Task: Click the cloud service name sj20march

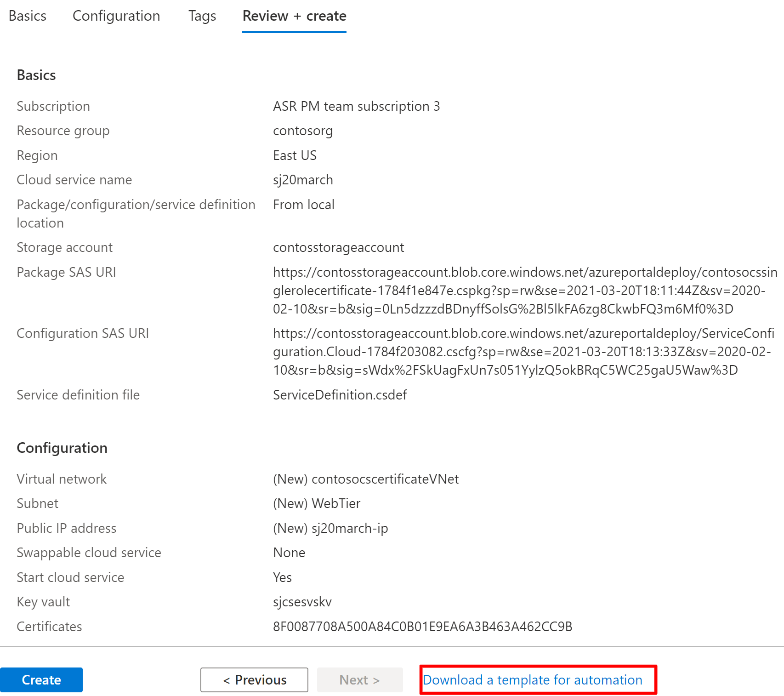Action: (x=302, y=180)
